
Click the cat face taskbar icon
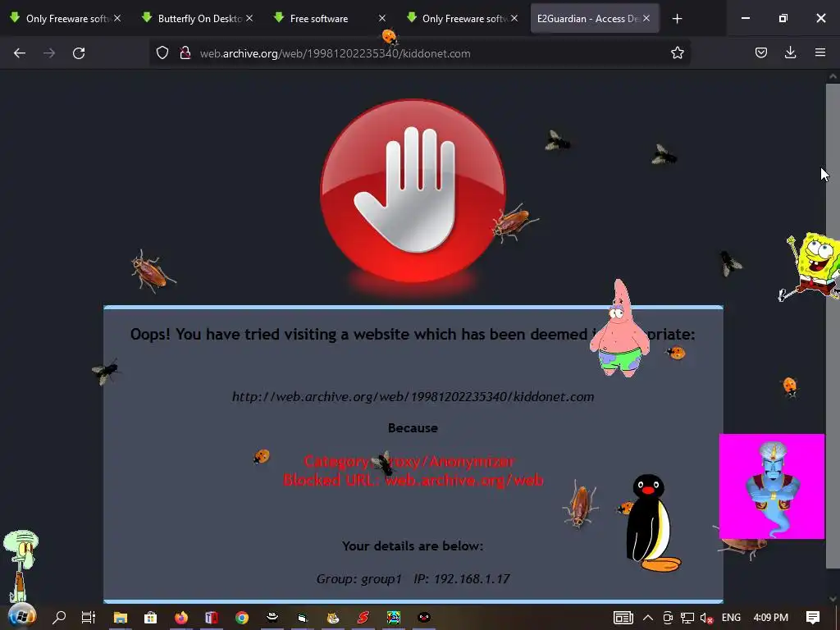pyautogui.click(x=333, y=618)
